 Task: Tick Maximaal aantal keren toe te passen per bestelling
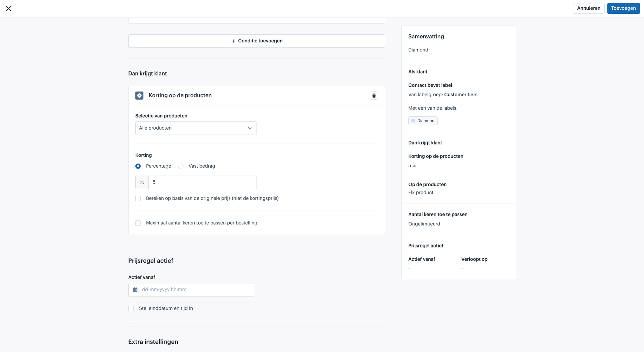(x=138, y=223)
